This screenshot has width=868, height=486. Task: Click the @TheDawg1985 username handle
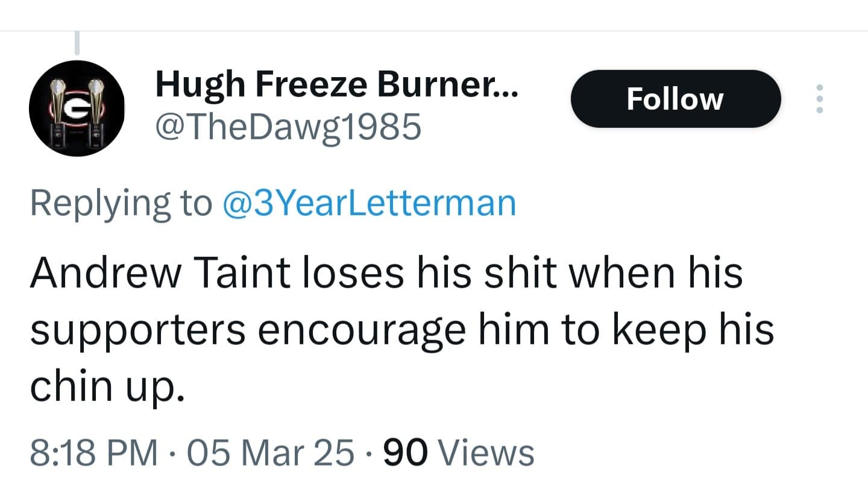click(289, 127)
